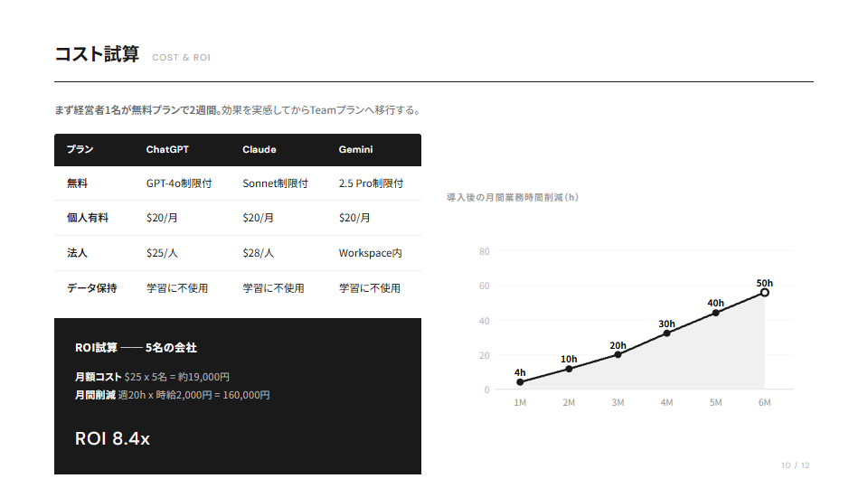
Task: Click the chart data point at 3M
Action: (x=618, y=354)
